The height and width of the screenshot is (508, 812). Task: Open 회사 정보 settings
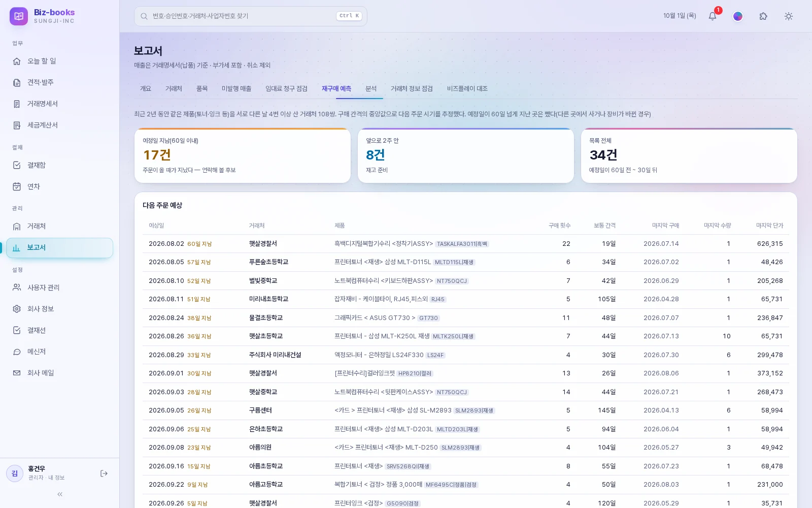[59, 309]
